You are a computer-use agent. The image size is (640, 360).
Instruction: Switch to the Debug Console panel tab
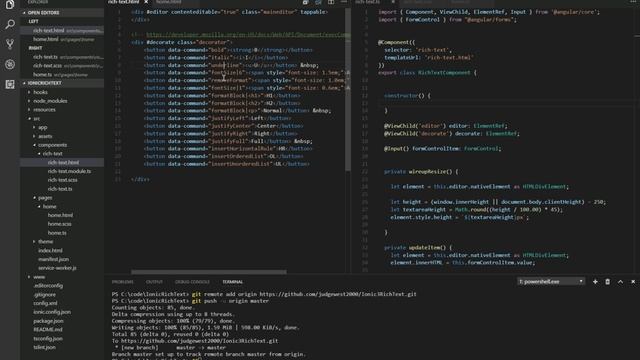(192, 282)
